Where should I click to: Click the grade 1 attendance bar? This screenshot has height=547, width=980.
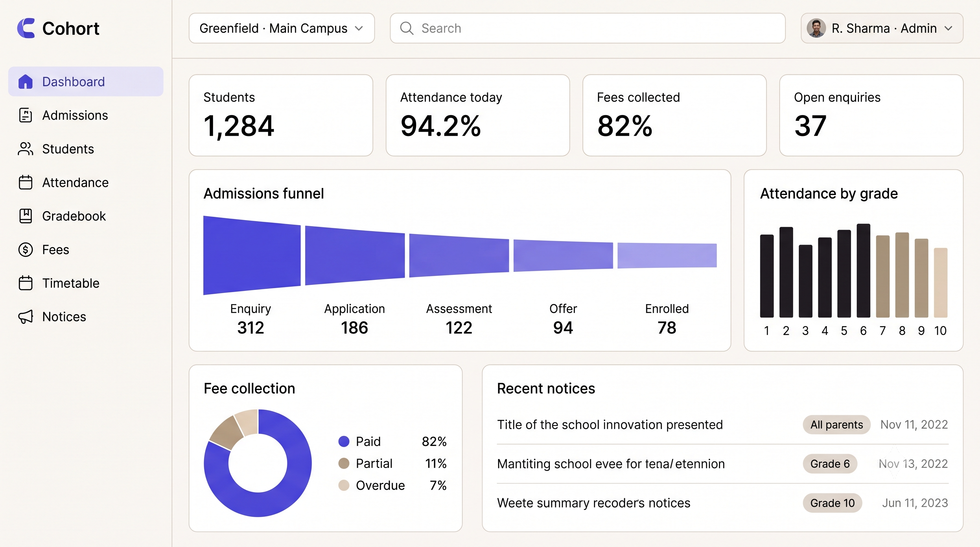pos(767,276)
